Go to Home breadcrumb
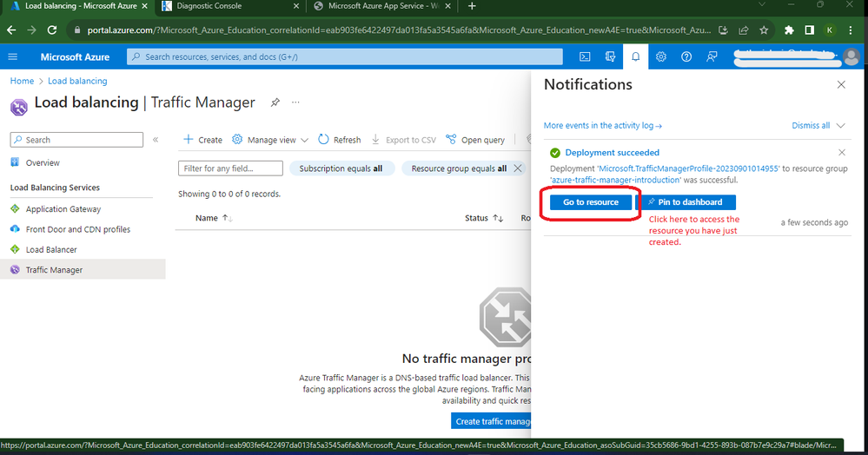This screenshot has width=868, height=455. [x=22, y=81]
